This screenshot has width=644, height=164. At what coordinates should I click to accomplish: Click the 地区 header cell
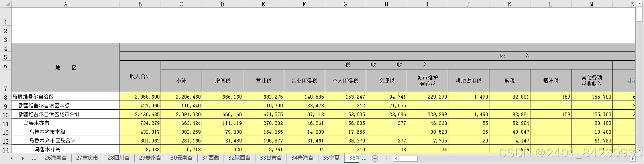pyautogui.click(x=65, y=67)
